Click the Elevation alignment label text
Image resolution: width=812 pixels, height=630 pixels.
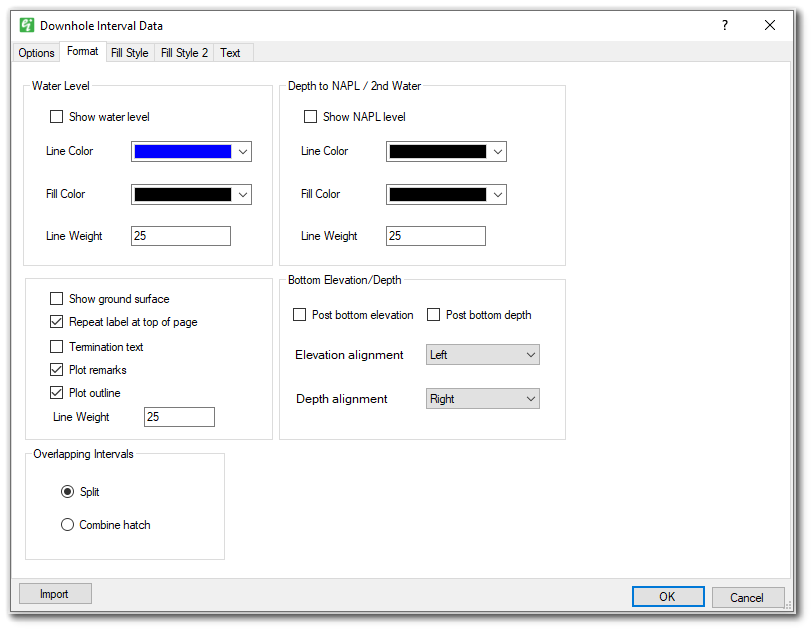(349, 355)
